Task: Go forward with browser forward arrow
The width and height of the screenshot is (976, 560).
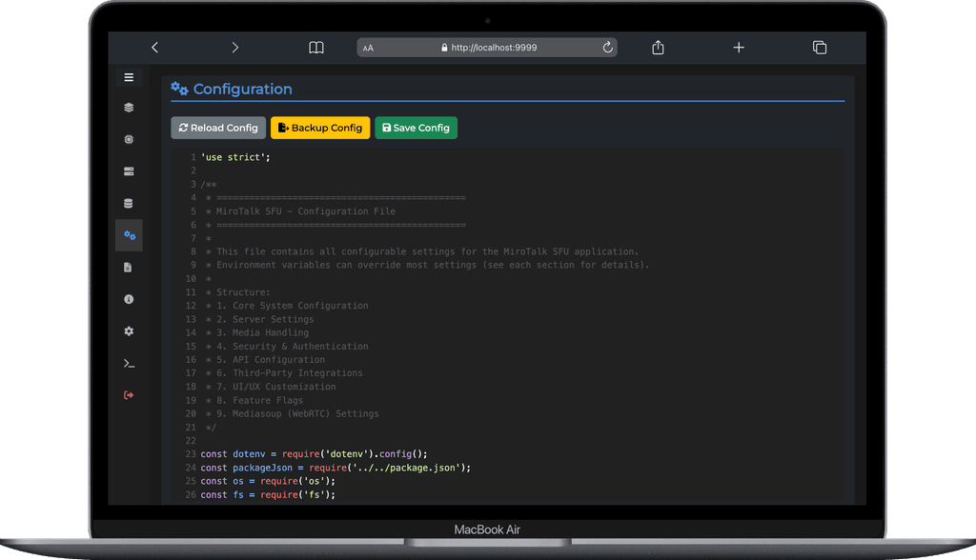Action: tap(235, 48)
